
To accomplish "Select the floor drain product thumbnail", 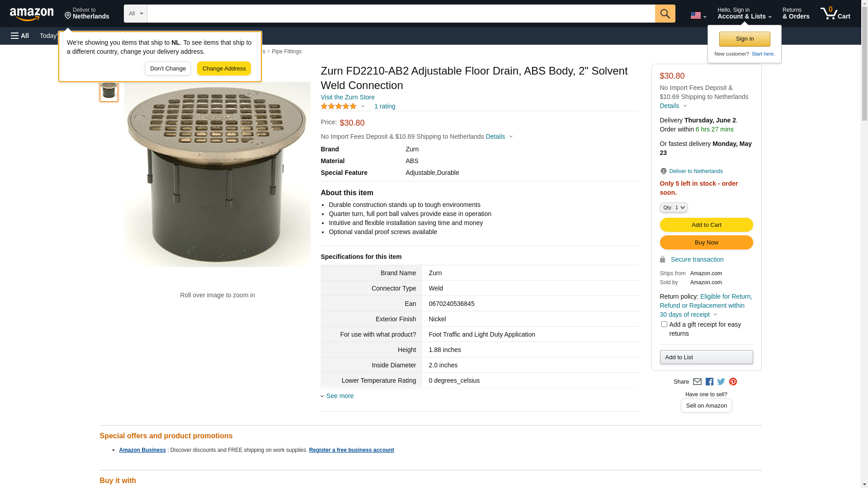I will point(109,91).
